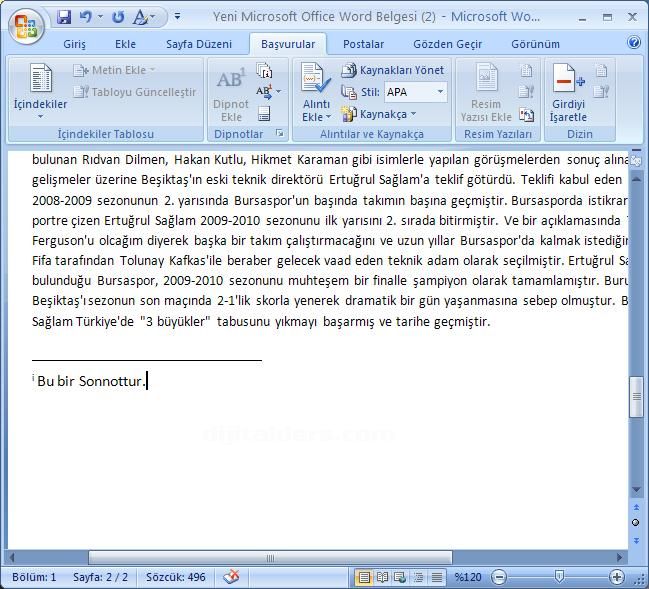Click the Bölüm: 1 status entry

(x=34, y=577)
